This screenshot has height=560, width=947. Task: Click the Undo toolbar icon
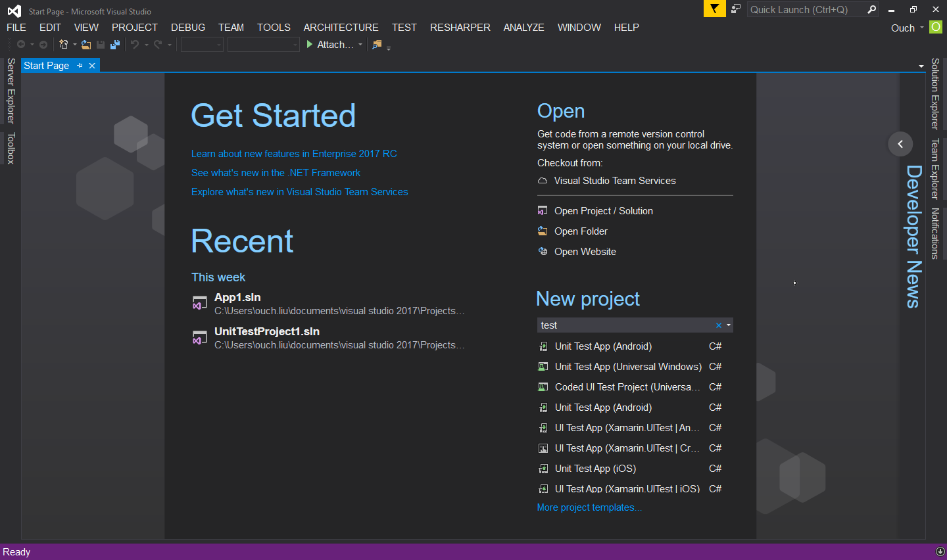pos(135,45)
